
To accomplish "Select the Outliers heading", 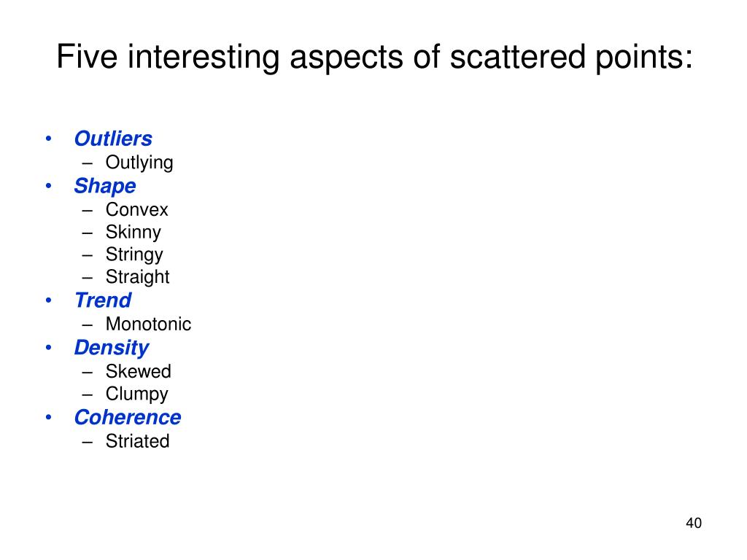I will [113, 139].
